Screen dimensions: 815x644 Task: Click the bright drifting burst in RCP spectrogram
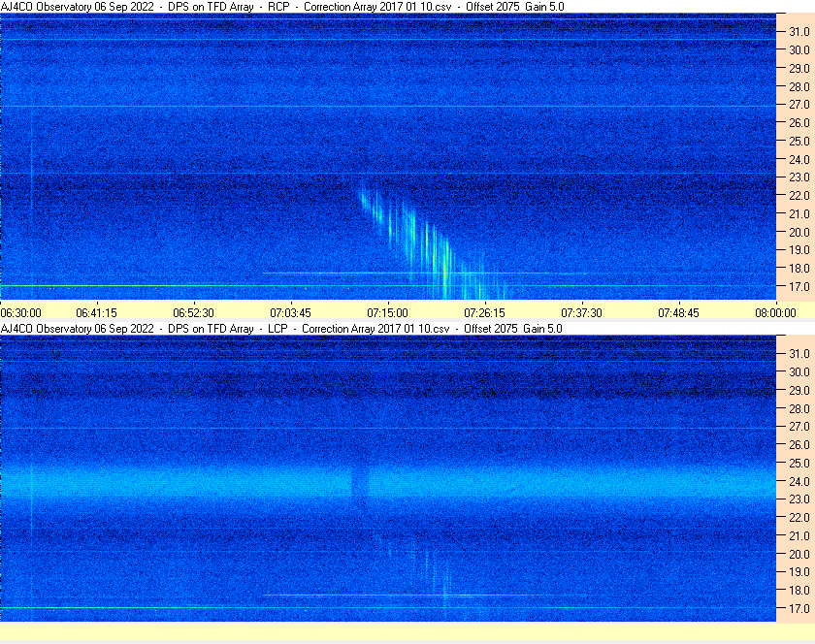coord(434,240)
